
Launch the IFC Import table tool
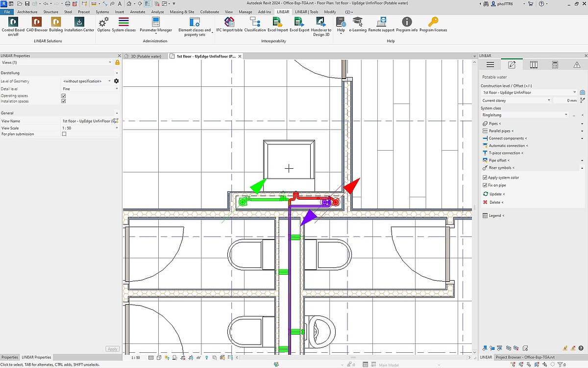point(229,23)
